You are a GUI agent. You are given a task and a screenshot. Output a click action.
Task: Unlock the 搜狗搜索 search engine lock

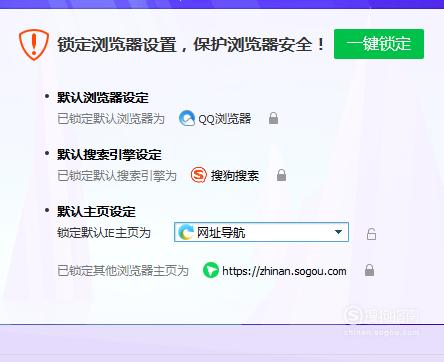[282, 175]
